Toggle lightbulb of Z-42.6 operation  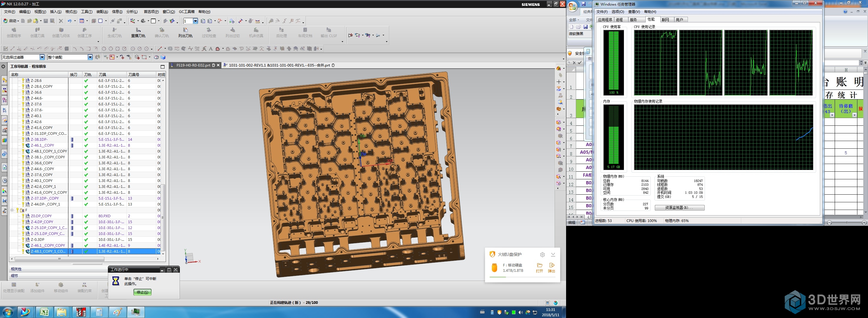(23, 122)
